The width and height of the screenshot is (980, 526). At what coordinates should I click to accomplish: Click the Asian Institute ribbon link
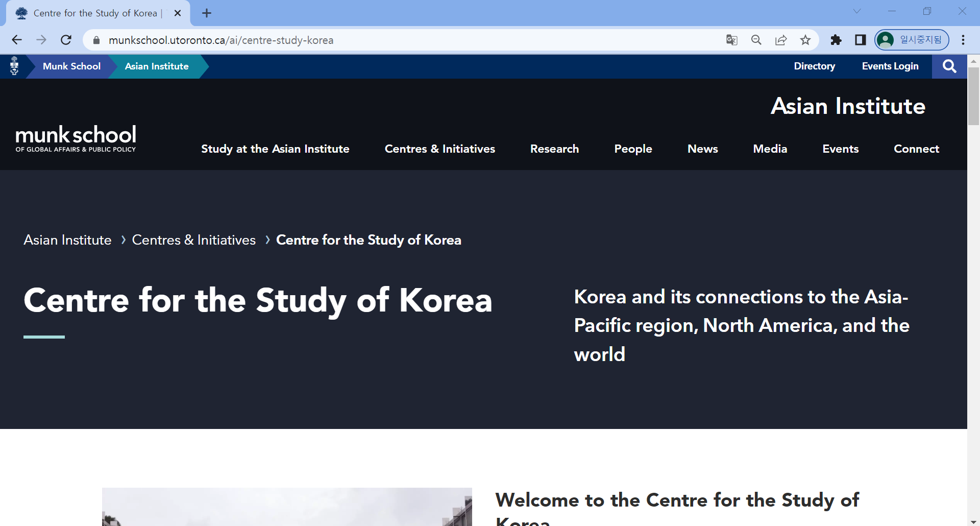point(157,66)
